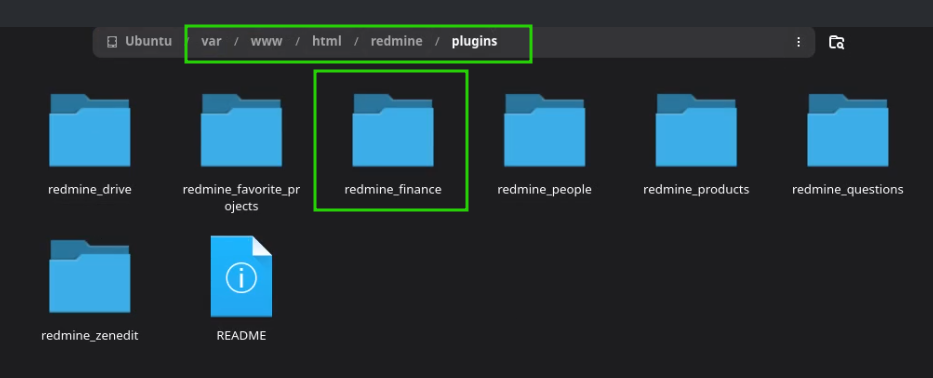Click the redmine_products name label

click(696, 189)
